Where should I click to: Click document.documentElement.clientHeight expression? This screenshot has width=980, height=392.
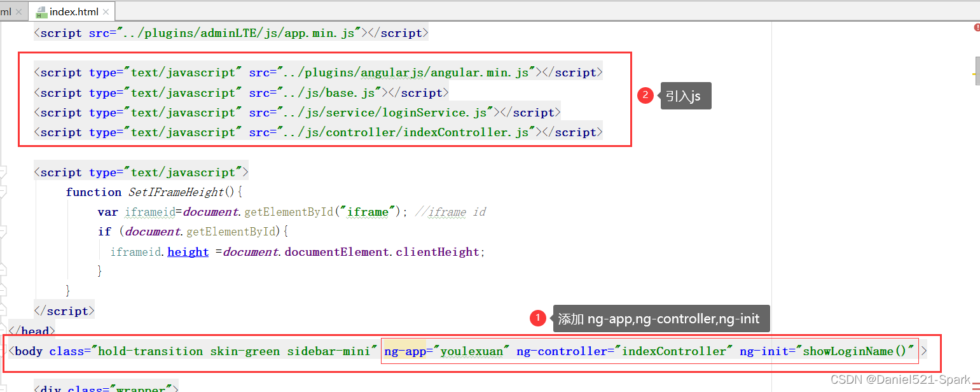coord(351,252)
